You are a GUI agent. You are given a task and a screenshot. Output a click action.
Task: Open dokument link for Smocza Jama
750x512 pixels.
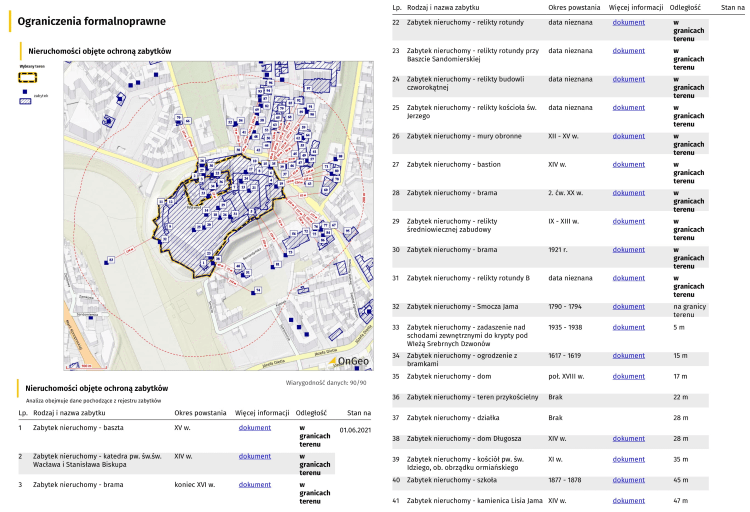pos(629,307)
